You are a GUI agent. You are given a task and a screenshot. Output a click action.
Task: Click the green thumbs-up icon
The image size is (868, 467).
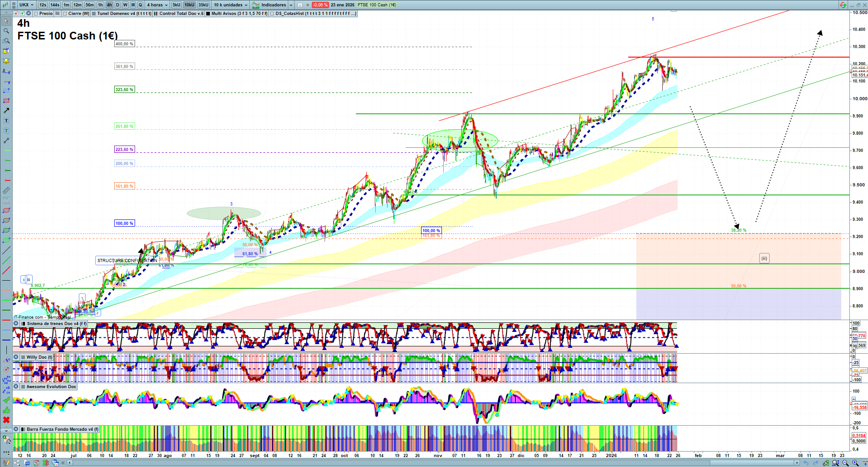(x=6, y=410)
